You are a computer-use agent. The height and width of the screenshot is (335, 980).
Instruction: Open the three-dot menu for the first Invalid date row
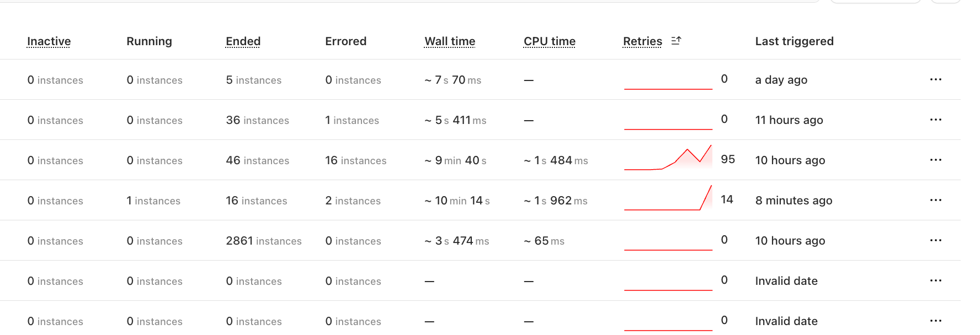tap(935, 280)
